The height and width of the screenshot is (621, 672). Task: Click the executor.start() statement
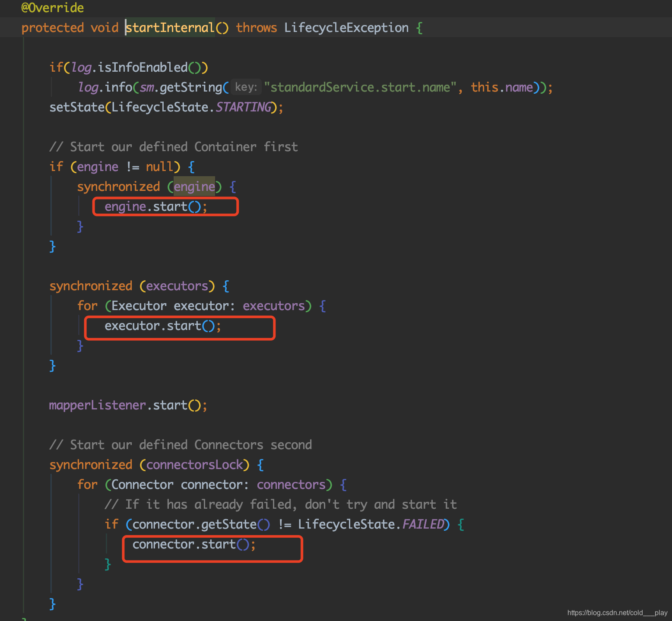163,326
